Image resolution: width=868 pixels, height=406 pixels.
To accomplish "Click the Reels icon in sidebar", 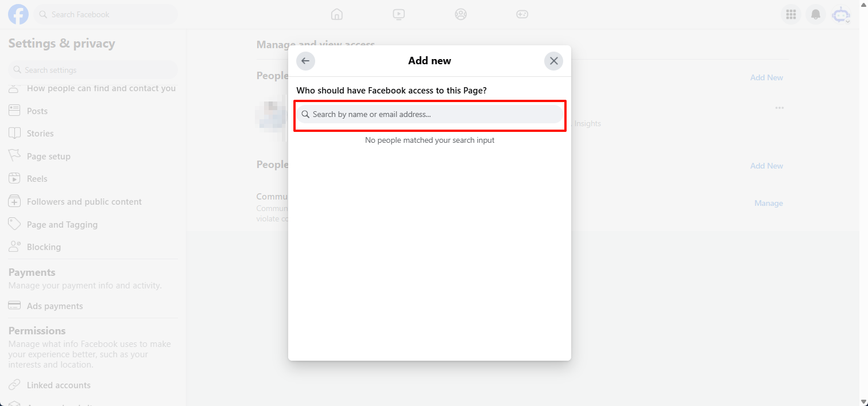I will [x=15, y=178].
